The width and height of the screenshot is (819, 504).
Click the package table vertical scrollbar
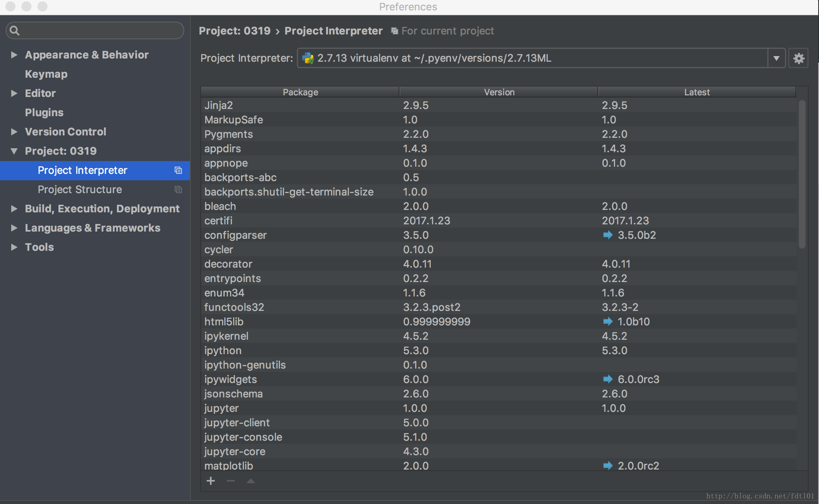pyautogui.click(x=802, y=174)
